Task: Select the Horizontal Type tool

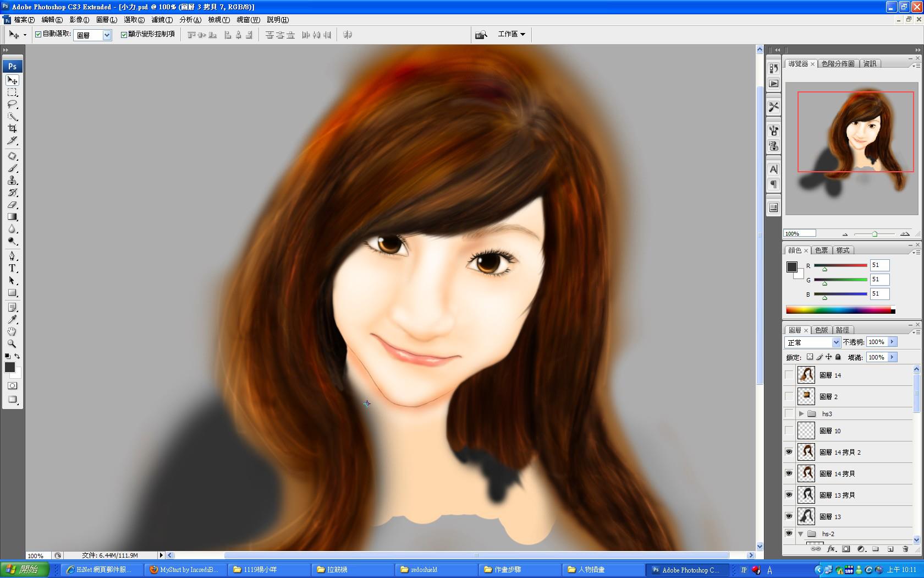Action: coord(12,269)
